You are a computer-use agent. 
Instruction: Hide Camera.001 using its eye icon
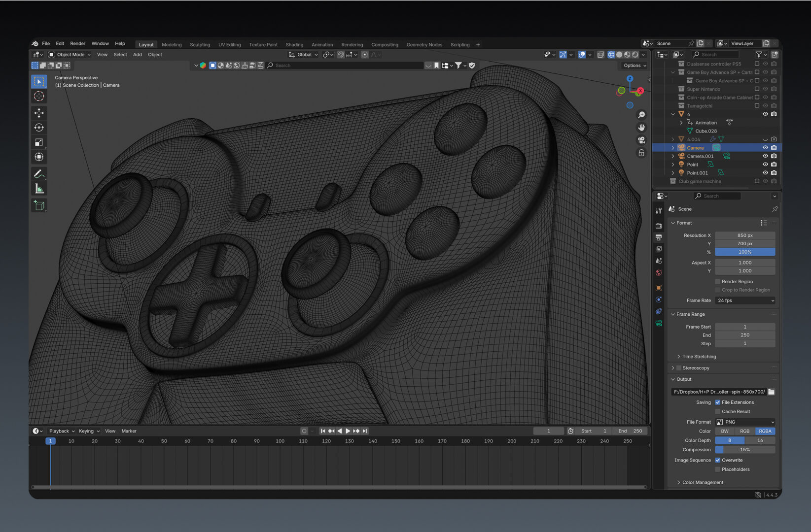tap(765, 156)
